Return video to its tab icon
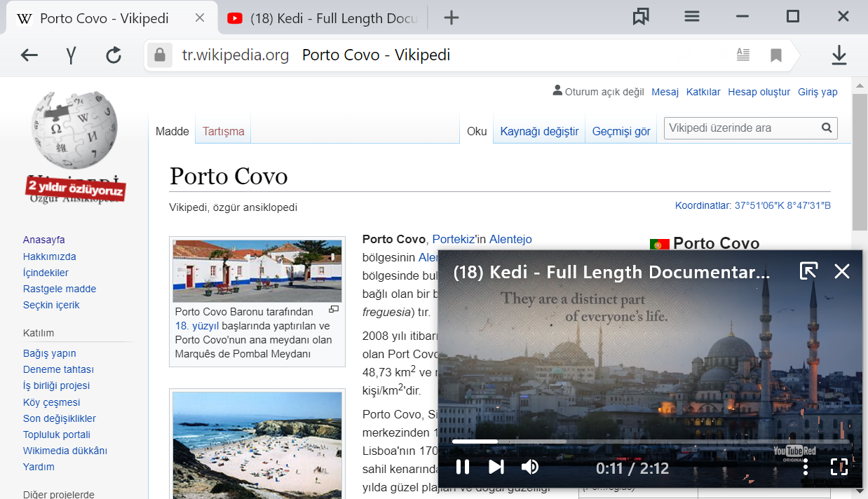Screen dimensions: 868x499 [808, 271]
